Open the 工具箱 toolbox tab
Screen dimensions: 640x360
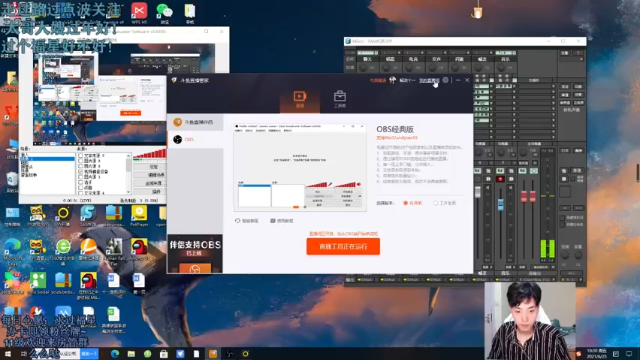coord(340,100)
